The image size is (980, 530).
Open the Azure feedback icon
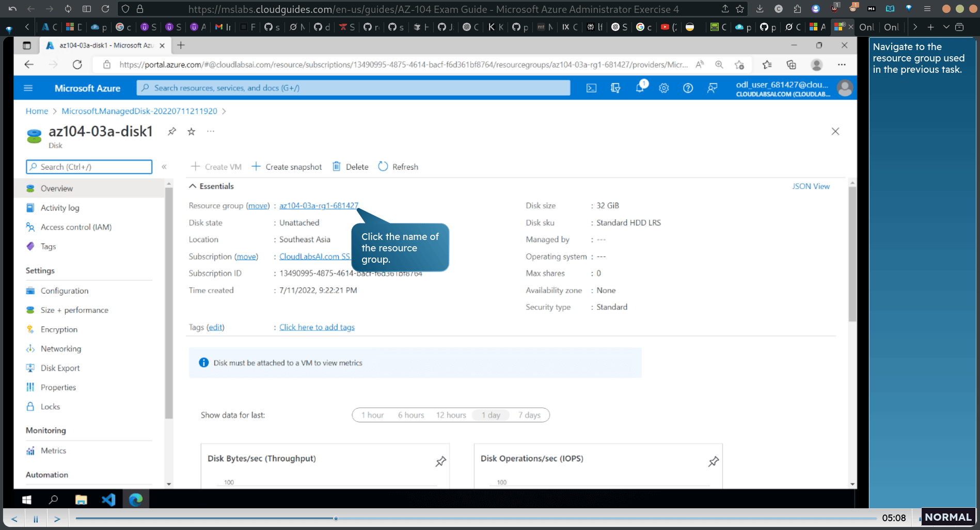713,88
